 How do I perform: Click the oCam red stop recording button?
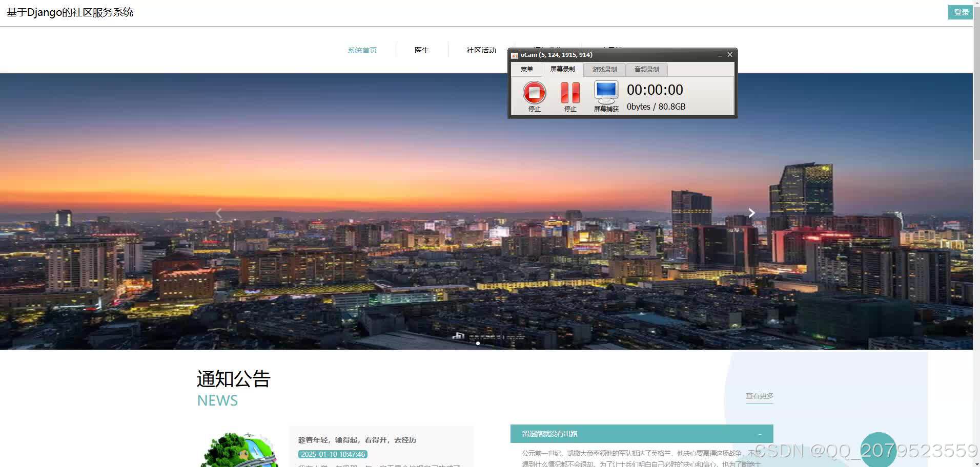534,93
